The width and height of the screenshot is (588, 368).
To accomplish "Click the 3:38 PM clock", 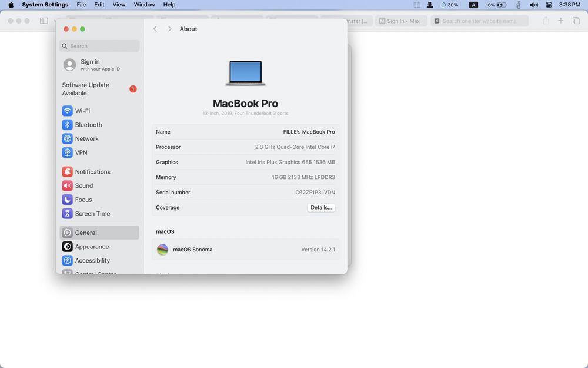I will click(x=569, y=5).
